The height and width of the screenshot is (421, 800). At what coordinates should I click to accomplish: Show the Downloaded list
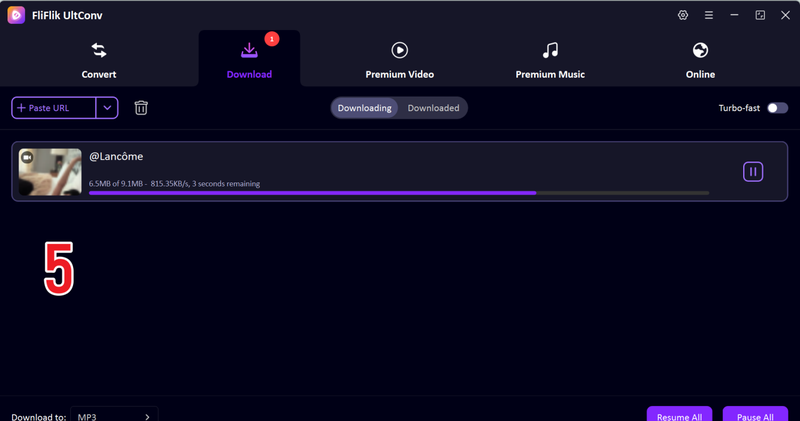tap(433, 108)
